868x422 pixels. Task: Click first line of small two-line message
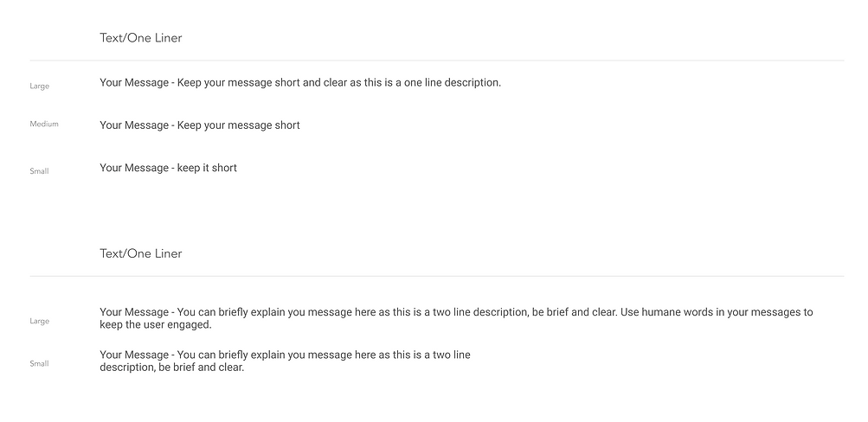[x=285, y=355]
